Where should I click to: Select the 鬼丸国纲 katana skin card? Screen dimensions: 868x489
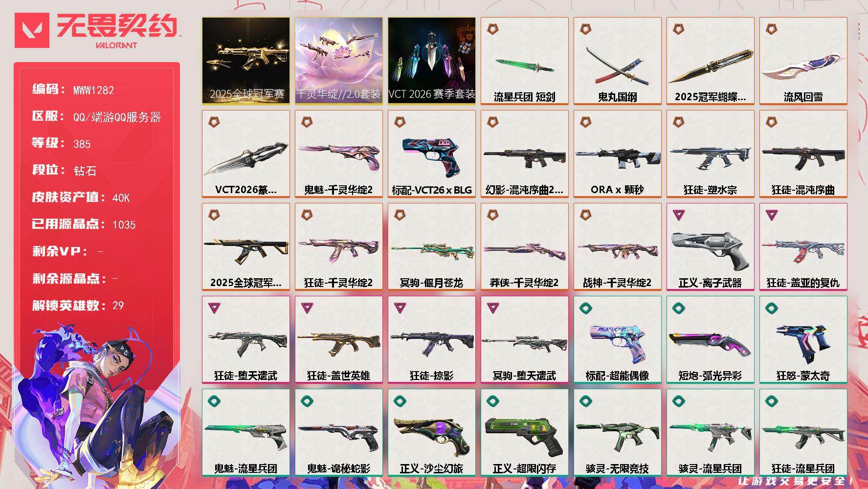click(x=618, y=61)
